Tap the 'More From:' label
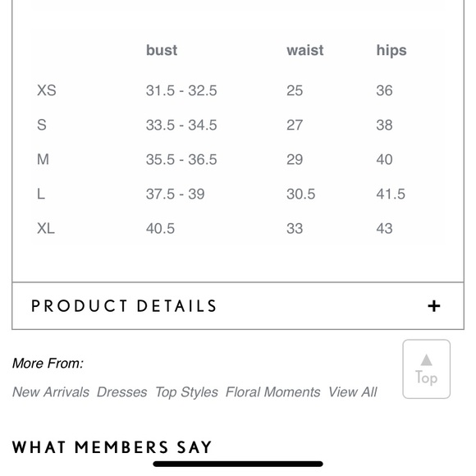 48,363
